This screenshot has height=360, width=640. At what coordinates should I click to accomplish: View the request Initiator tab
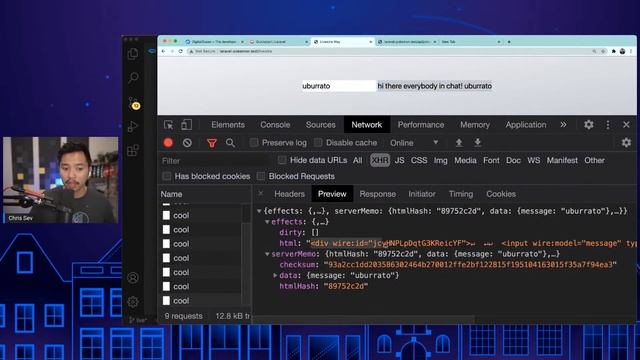coord(422,194)
